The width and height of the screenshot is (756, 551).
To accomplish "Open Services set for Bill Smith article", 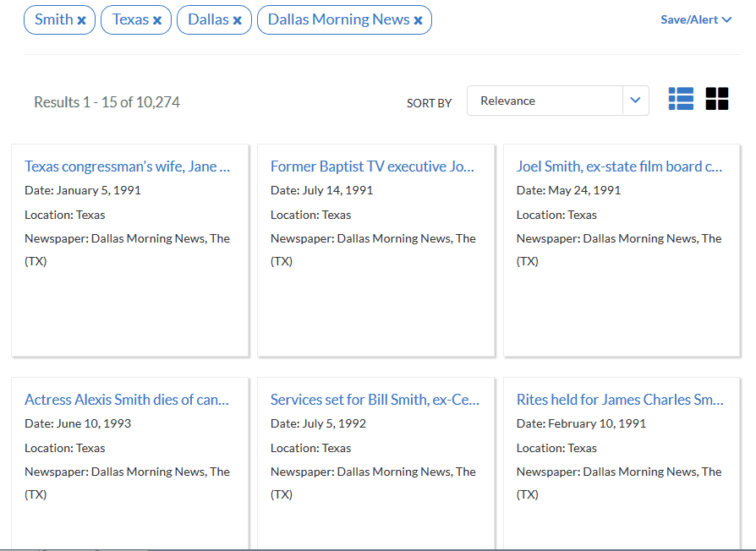I will pos(375,399).
